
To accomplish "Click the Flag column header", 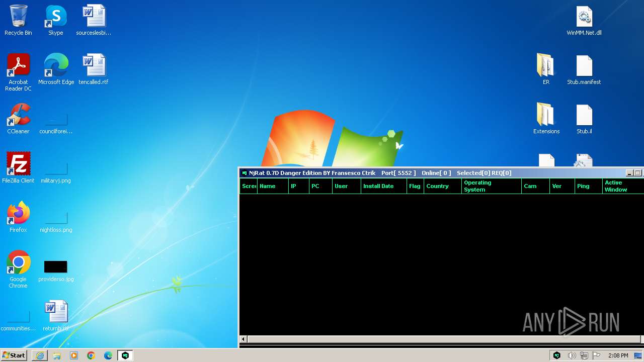I will tap(415, 186).
